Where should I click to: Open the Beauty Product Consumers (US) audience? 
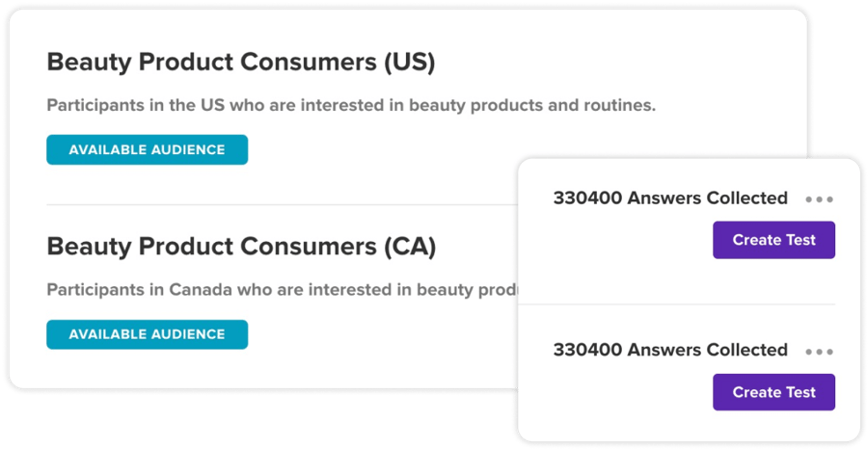241,63
